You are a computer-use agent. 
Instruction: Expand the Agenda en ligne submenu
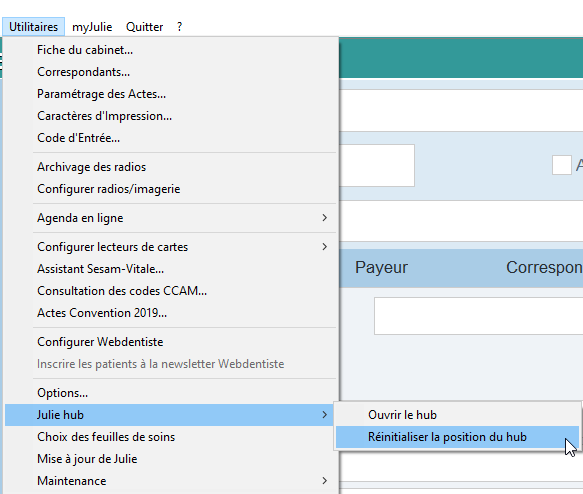171,218
